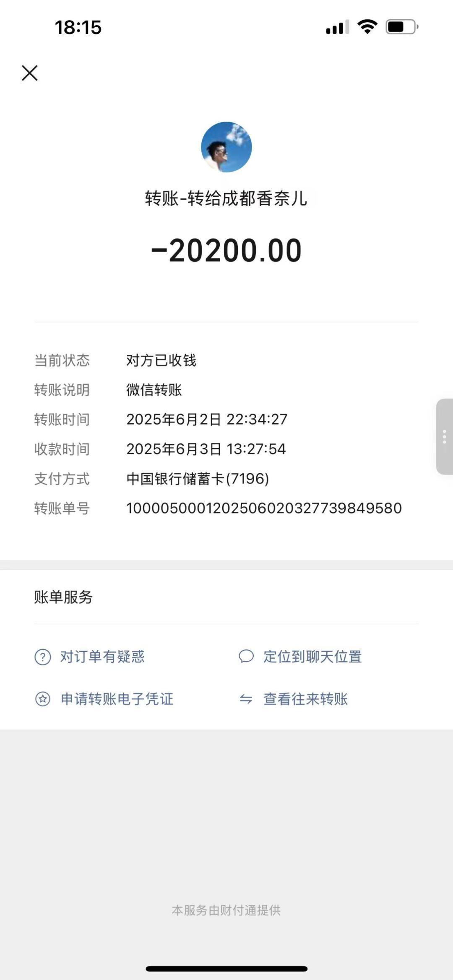Tap the transfer order number 转账单号 value
The image size is (453, 980).
point(264,508)
